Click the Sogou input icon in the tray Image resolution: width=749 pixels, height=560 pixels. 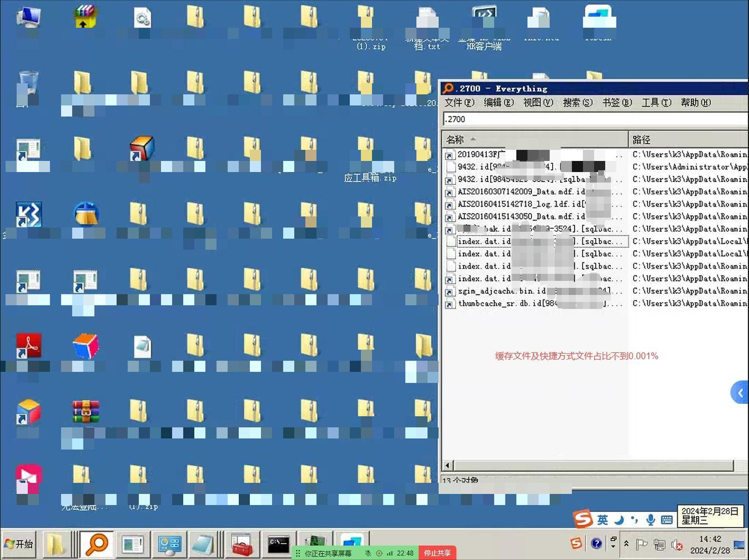point(575,543)
